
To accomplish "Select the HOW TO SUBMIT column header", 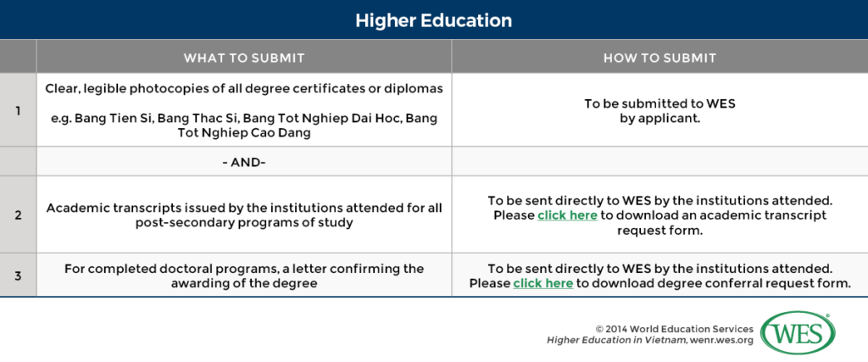I will click(659, 58).
